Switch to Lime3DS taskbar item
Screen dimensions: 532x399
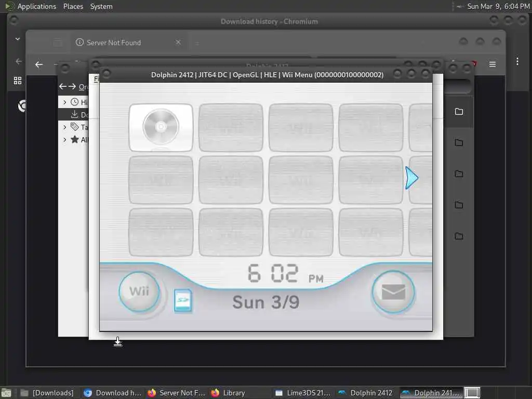[303, 393]
